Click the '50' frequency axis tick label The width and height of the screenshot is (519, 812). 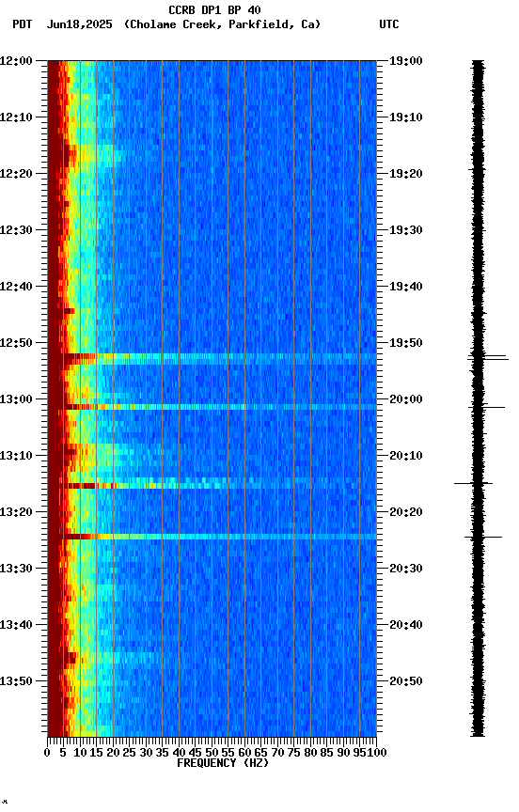click(x=212, y=753)
